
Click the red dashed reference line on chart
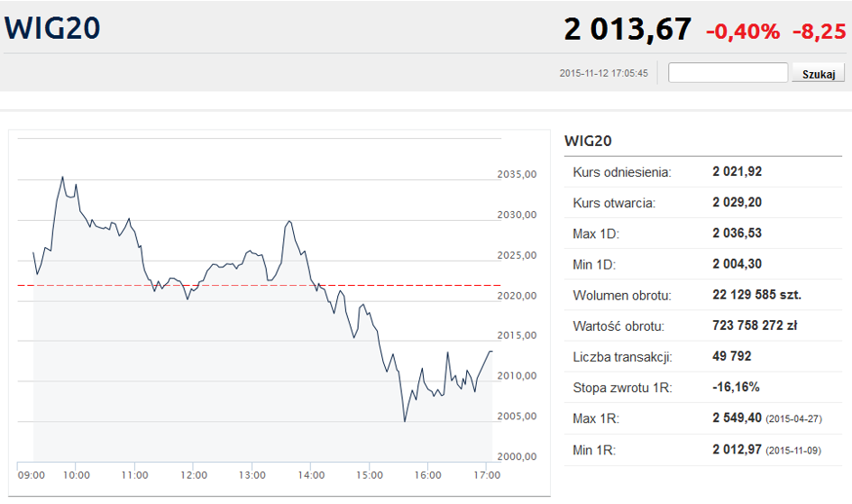pos(406,285)
